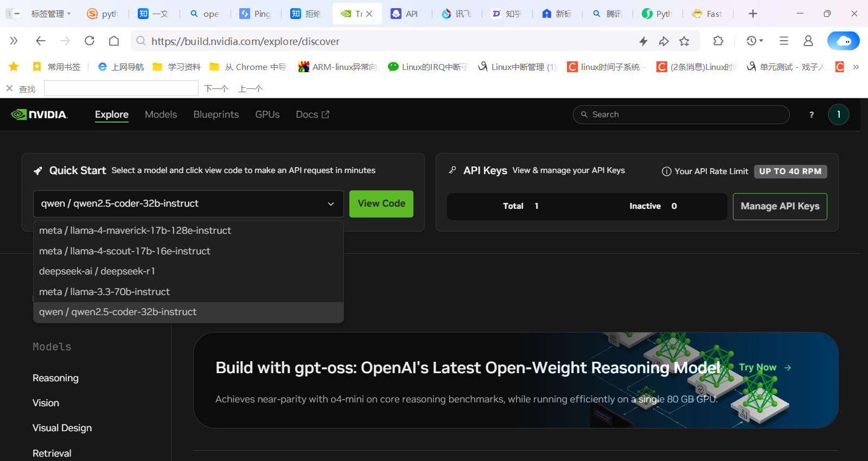Open a new browser tab

click(753, 14)
